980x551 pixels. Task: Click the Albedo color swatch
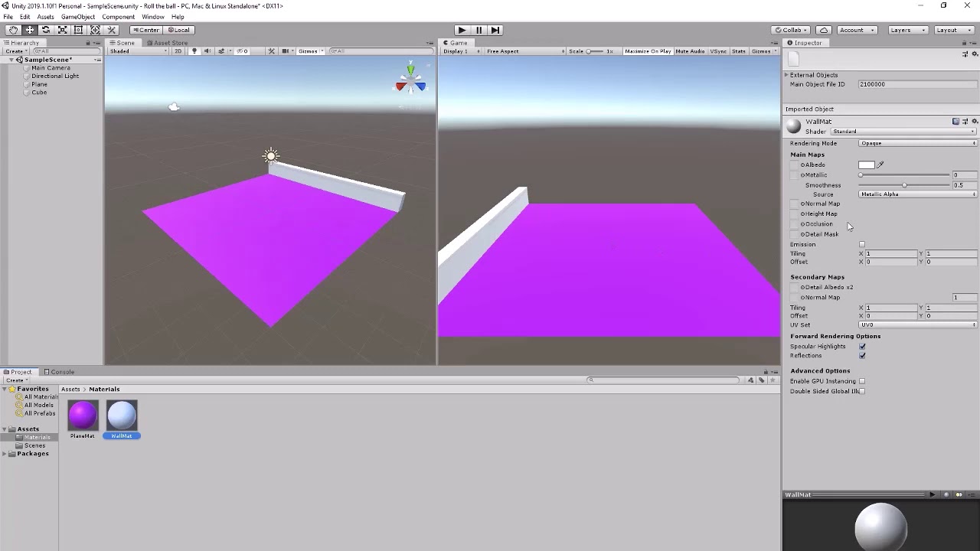pos(867,165)
